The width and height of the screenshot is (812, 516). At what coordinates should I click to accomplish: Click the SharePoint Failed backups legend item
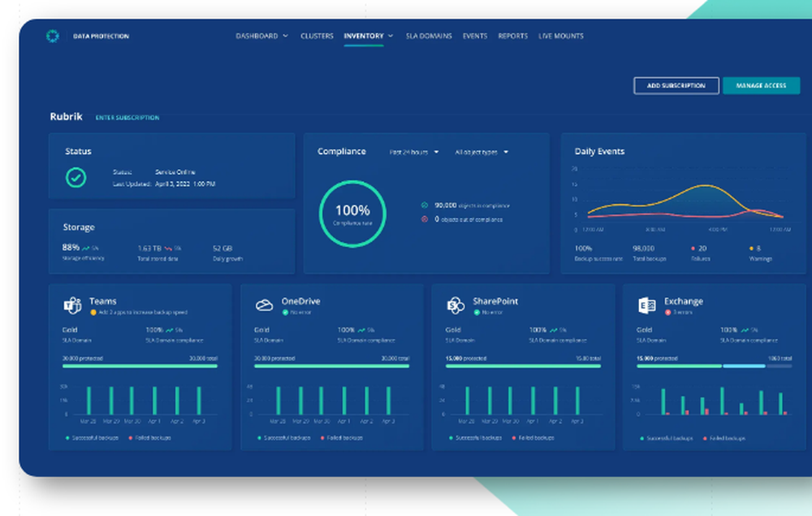[x=533, y=438]
